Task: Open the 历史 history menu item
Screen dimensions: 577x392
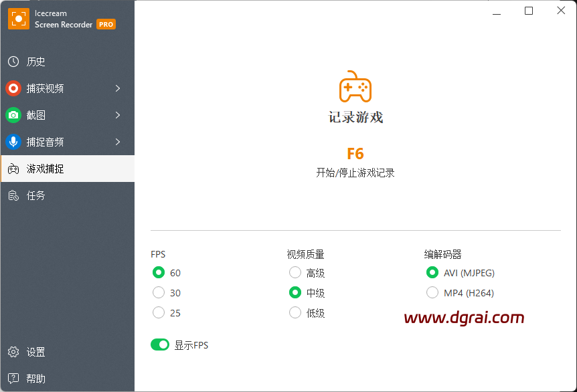Action: (x=68, y=62)
